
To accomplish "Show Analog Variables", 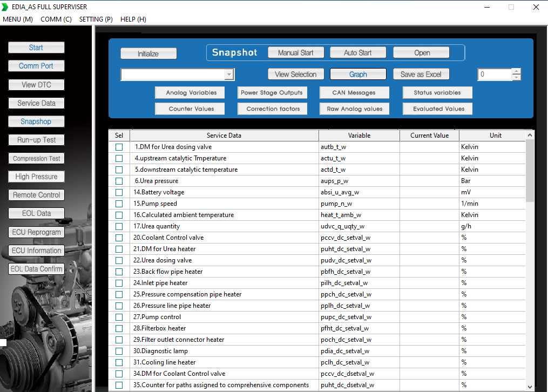I will pos(190,92).
